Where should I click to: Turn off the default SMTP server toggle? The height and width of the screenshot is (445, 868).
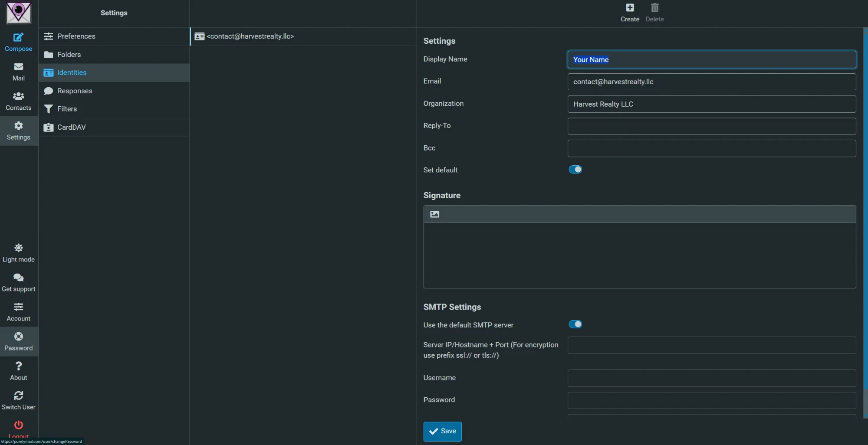click(575, 324)
